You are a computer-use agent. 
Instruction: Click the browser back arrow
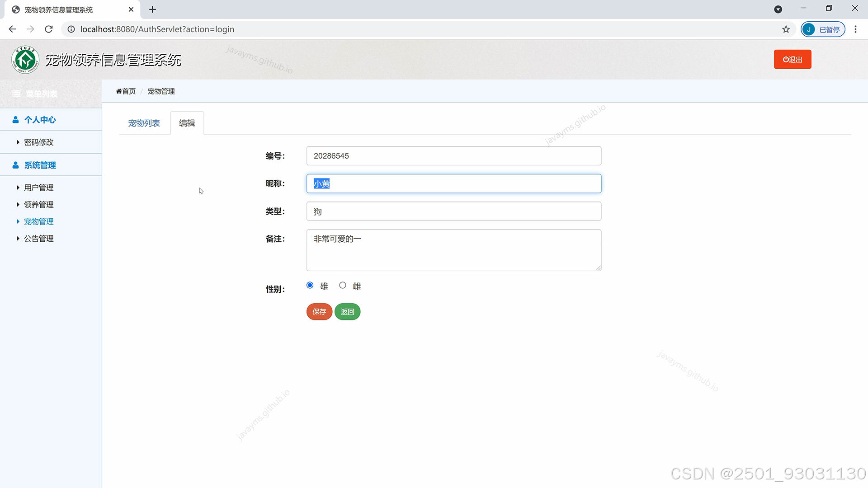(x=12, y=29)
